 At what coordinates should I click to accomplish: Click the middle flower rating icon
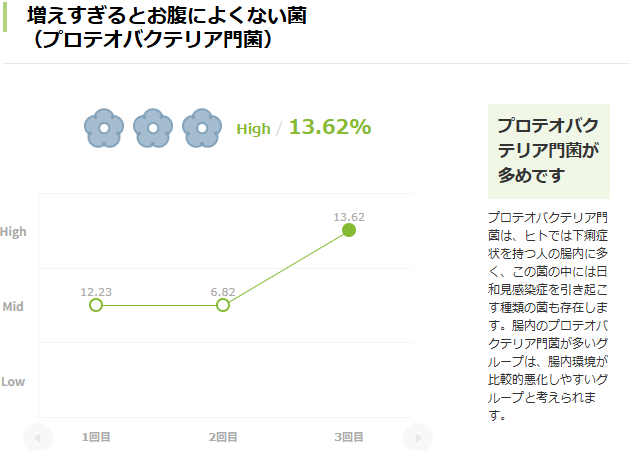tap(153, 129)
